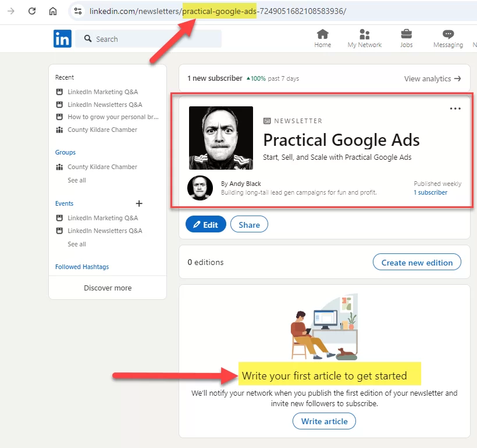Click the newsletter icon next to NEWSLETTER label

pyautogui.click(x=267, y=121)
